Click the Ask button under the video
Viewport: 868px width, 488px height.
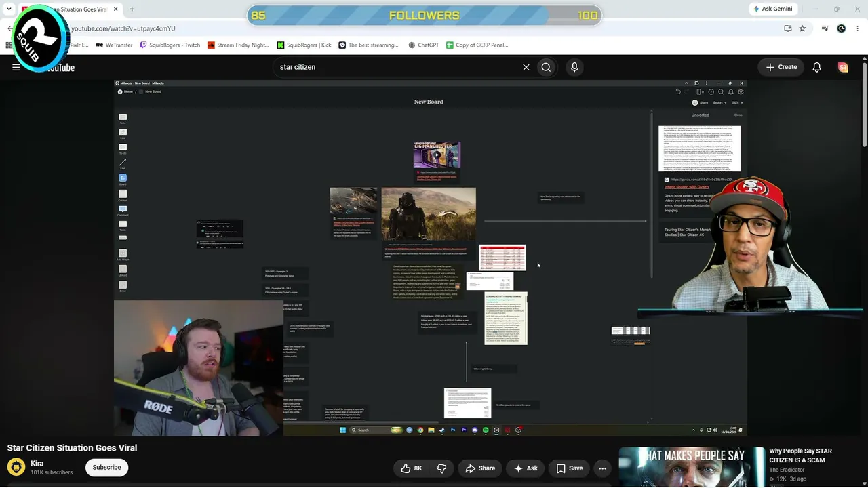(x=526, y=468)
